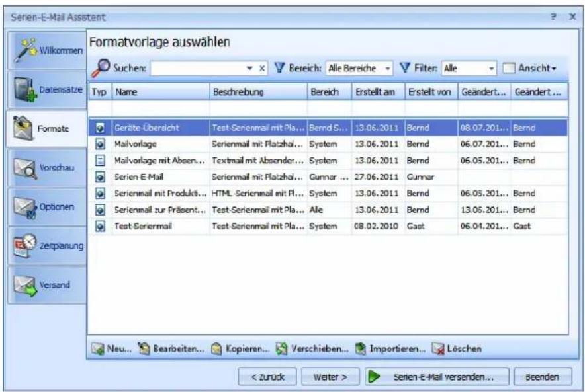Open the Willkommen step in the sidebar

tap(48, 50)
